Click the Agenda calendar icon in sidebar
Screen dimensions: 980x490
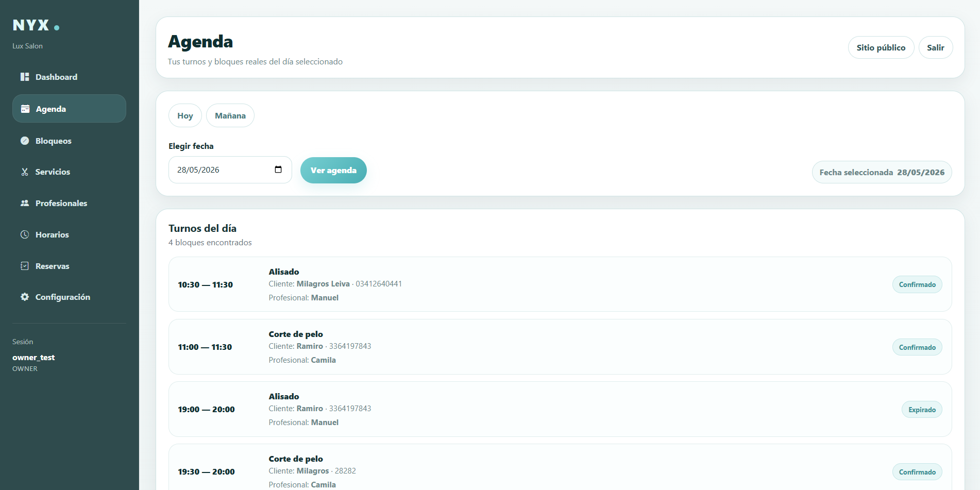click(x=25, y=109)
